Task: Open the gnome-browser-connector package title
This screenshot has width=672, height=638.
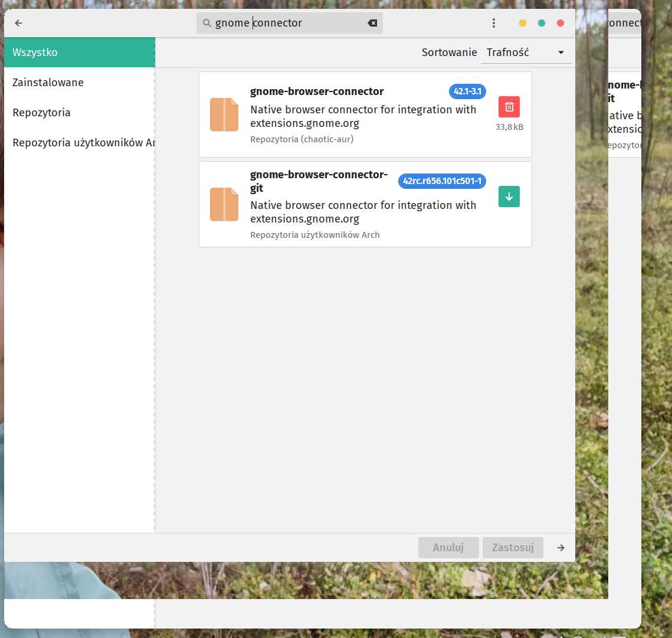Action: coord(317,91)
